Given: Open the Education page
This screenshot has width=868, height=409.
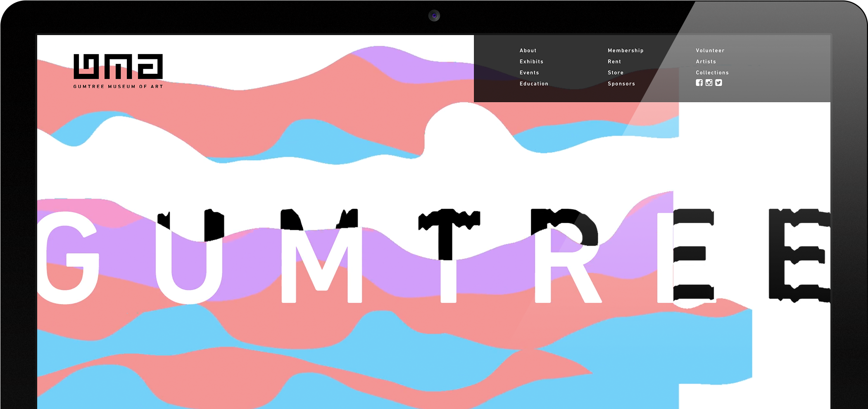Looking at the screenshot, I should coord(534,84).
